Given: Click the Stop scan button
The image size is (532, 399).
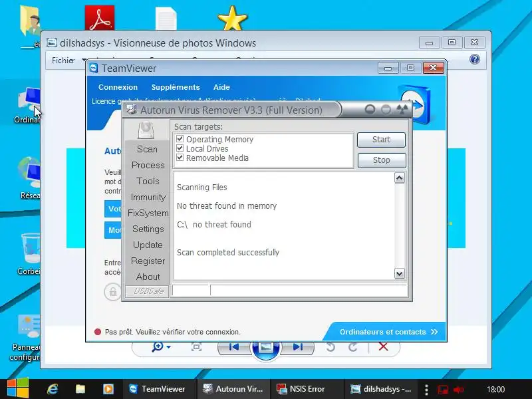Looking at the screenshot, I should [381, 160].
